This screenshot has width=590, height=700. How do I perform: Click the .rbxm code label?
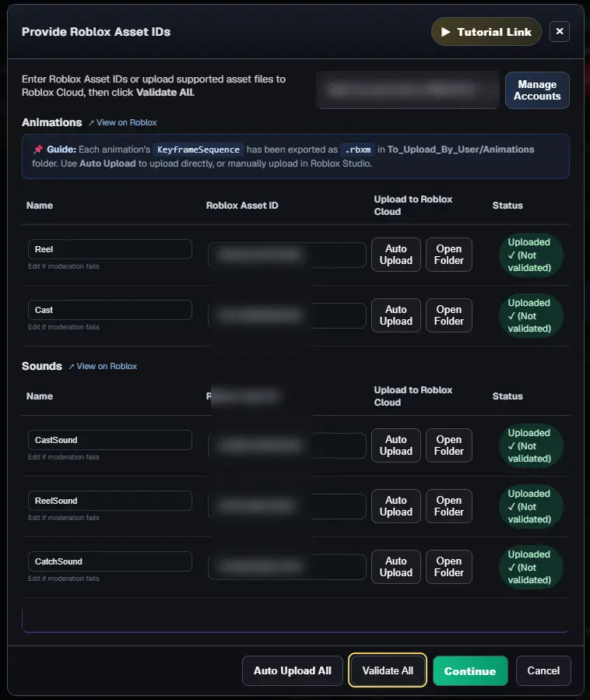click(357, 149)
